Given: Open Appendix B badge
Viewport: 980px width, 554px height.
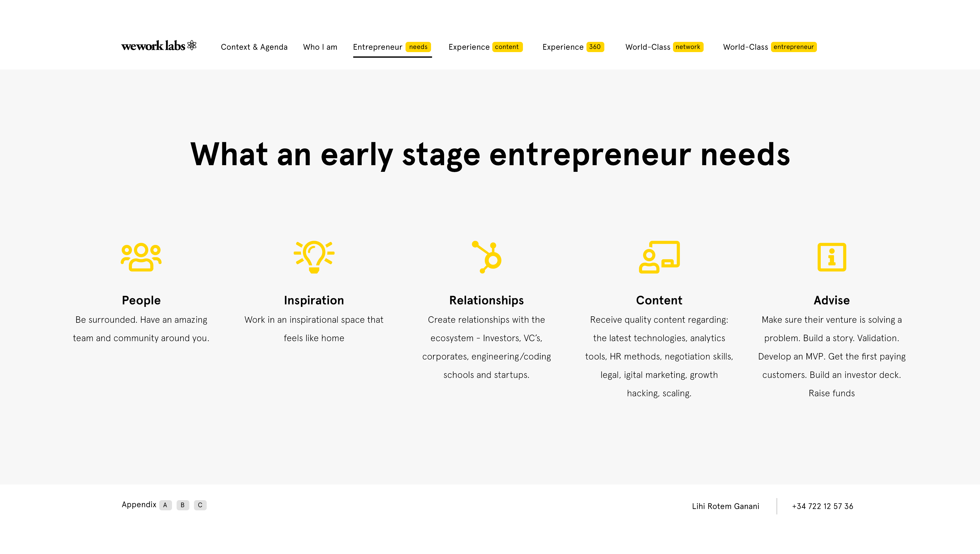Looking at the screenshot, I should (183, 505).
